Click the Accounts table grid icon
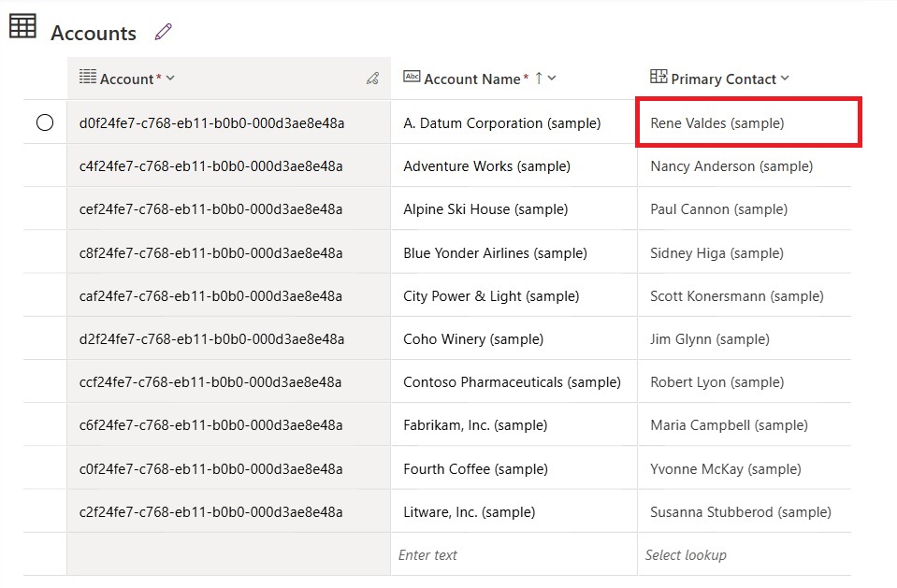This screenshot has width=897, height=588. tap(22, 26)
